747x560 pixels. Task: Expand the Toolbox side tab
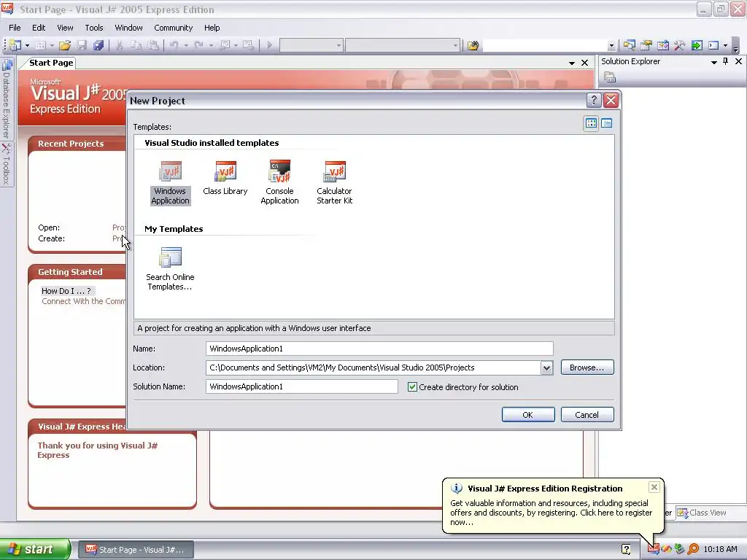pyautogui.click(x=6, y=164)
